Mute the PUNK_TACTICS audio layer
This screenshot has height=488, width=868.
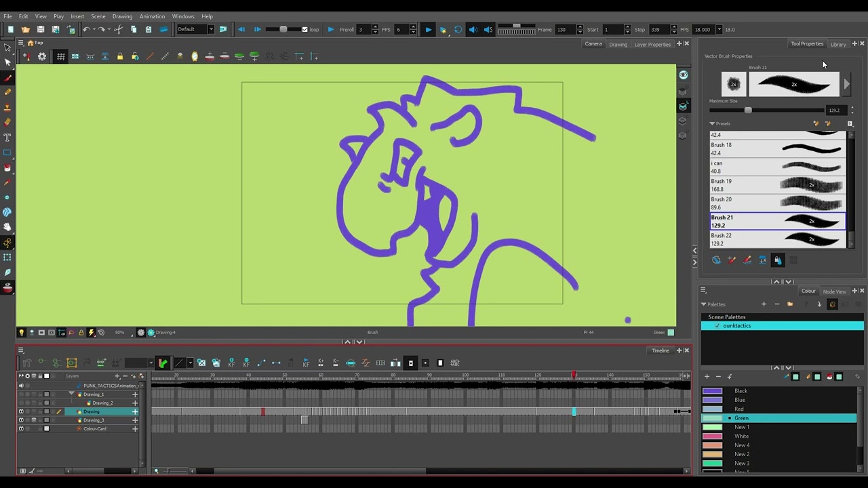tap(21, 386)
